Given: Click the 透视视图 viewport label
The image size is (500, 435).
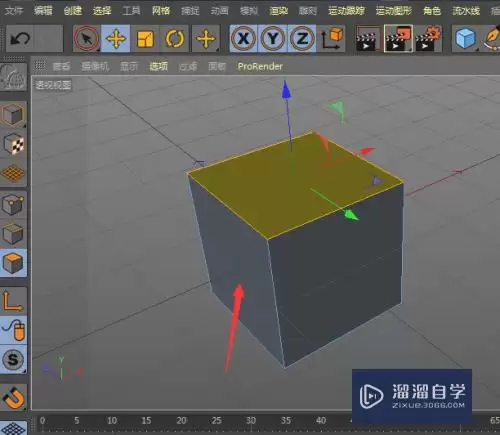Looking at the screenshot, I should pos(53,85).
